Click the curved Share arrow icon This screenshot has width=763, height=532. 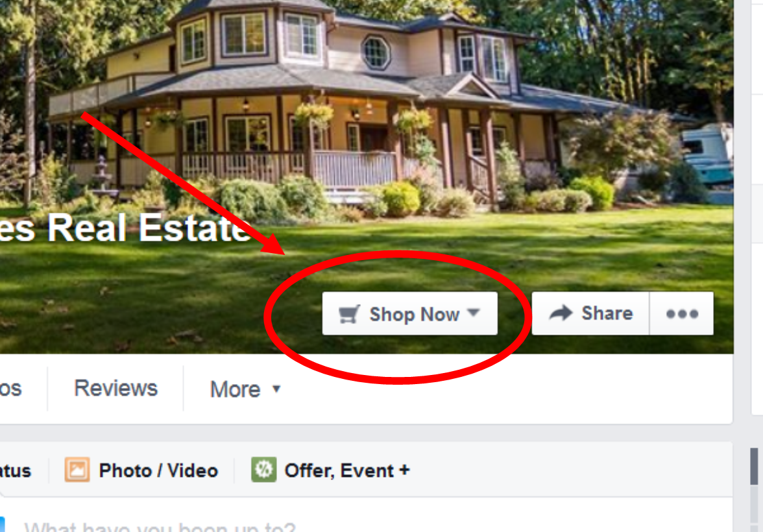click(x=561, y=313)
